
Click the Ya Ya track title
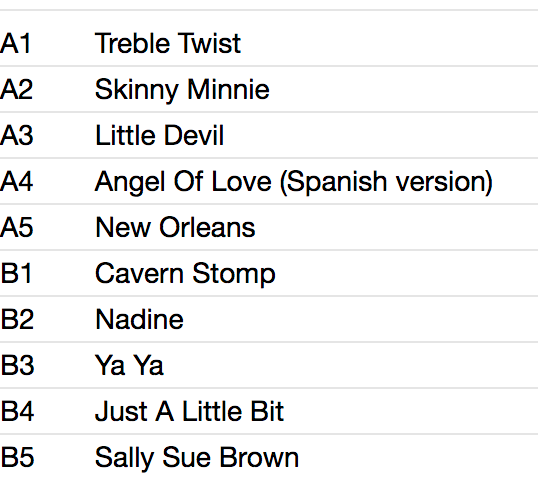point(129,365)
